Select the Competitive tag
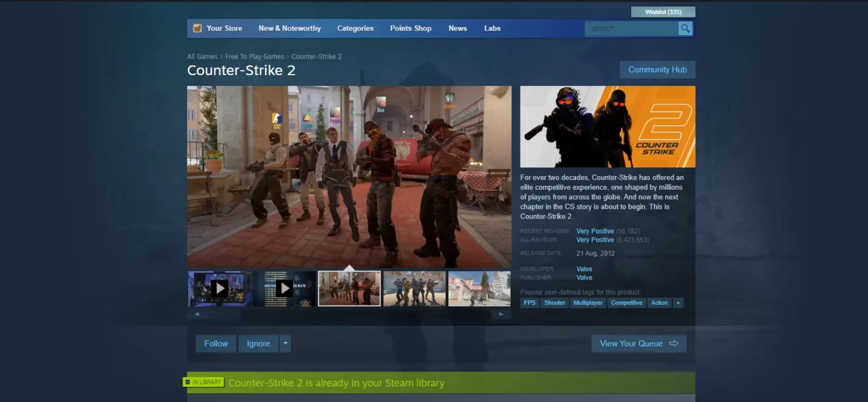Screen dimensions: 868x402 coord(627,303)
